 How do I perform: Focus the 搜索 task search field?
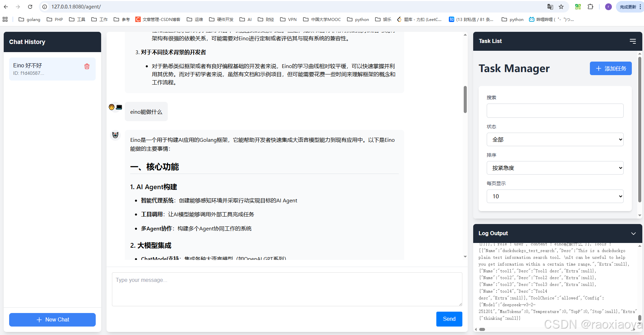tap(555, 111)
